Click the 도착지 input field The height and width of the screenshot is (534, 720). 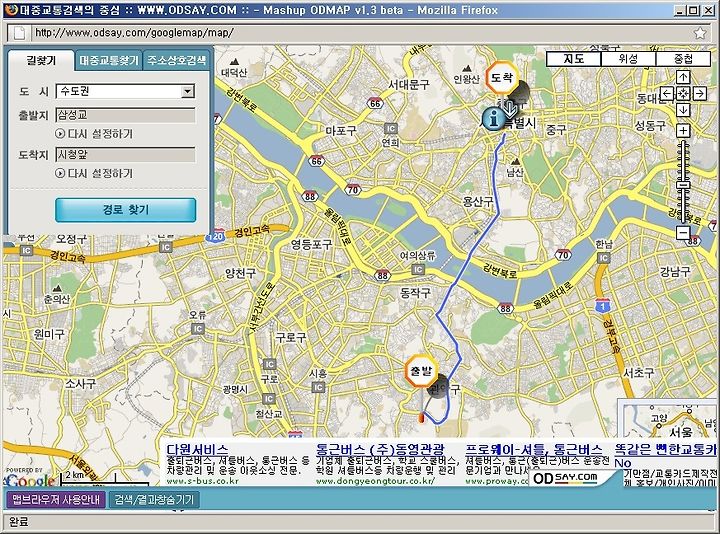[125, 154]
